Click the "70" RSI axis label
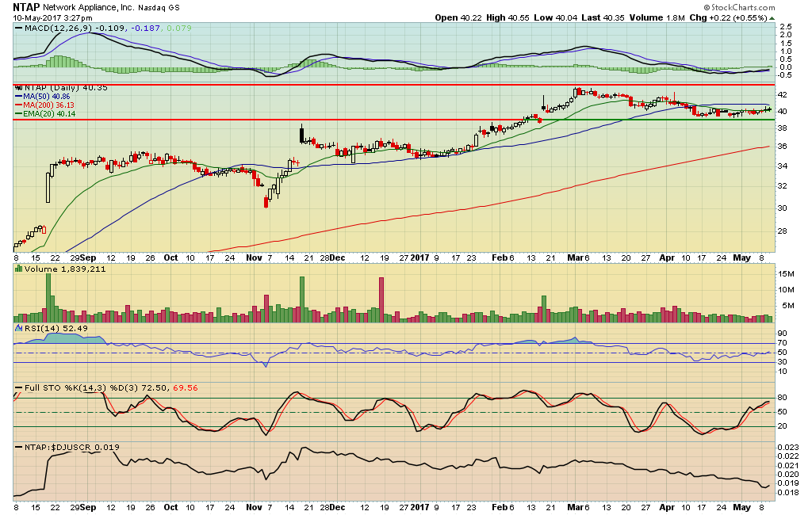 point(783,343)
